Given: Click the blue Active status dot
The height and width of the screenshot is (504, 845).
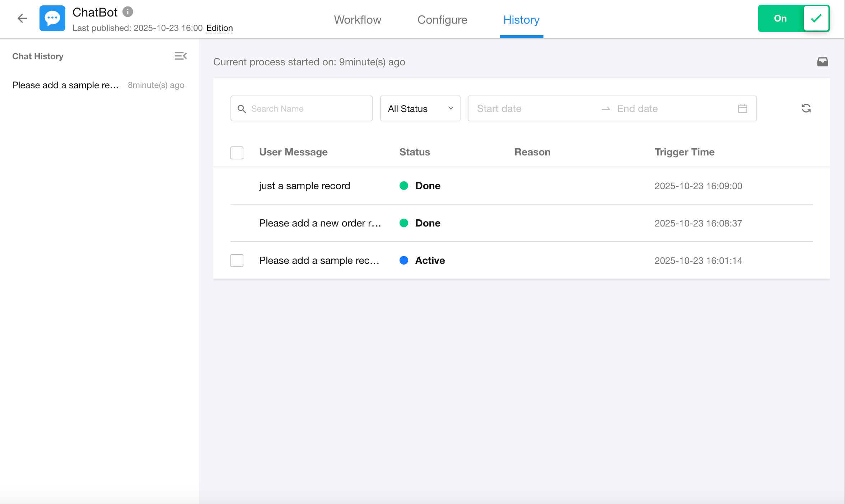Looking at the screenshot, I should click(404, 260).
